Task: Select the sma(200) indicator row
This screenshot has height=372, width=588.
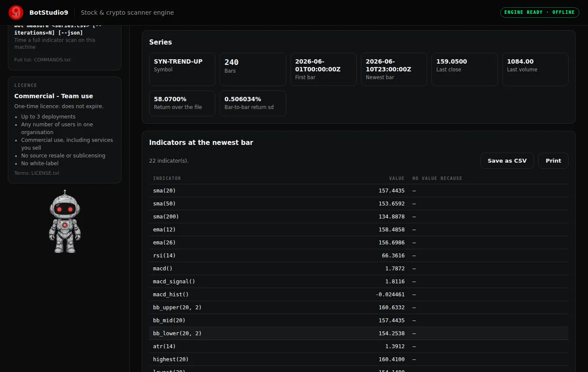Action: tap(359, 217)
